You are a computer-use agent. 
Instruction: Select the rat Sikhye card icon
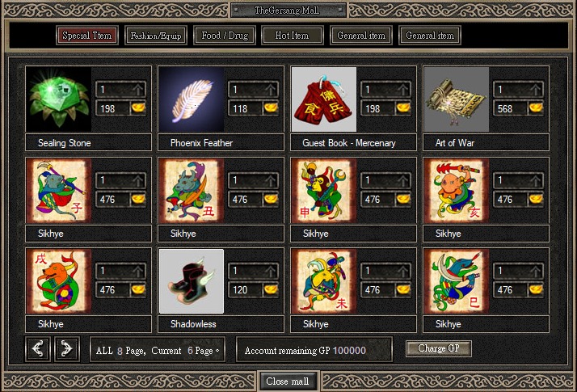(58, 190)
